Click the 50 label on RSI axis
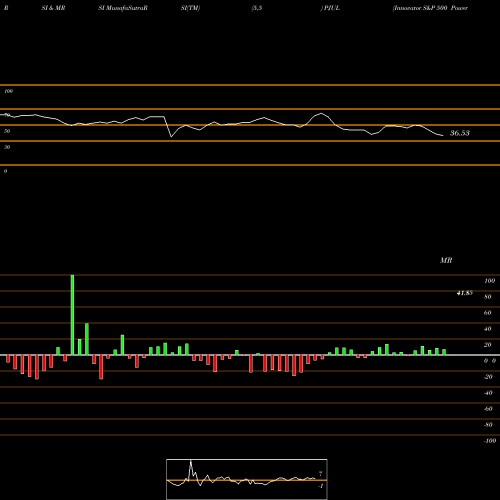500x500 pixels. [x=7, y=131]
